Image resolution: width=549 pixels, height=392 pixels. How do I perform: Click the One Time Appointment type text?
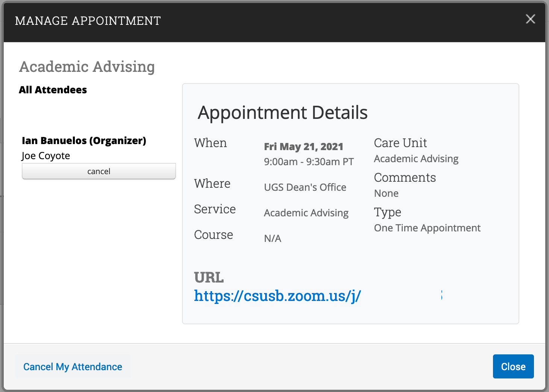tap(427, 228)
